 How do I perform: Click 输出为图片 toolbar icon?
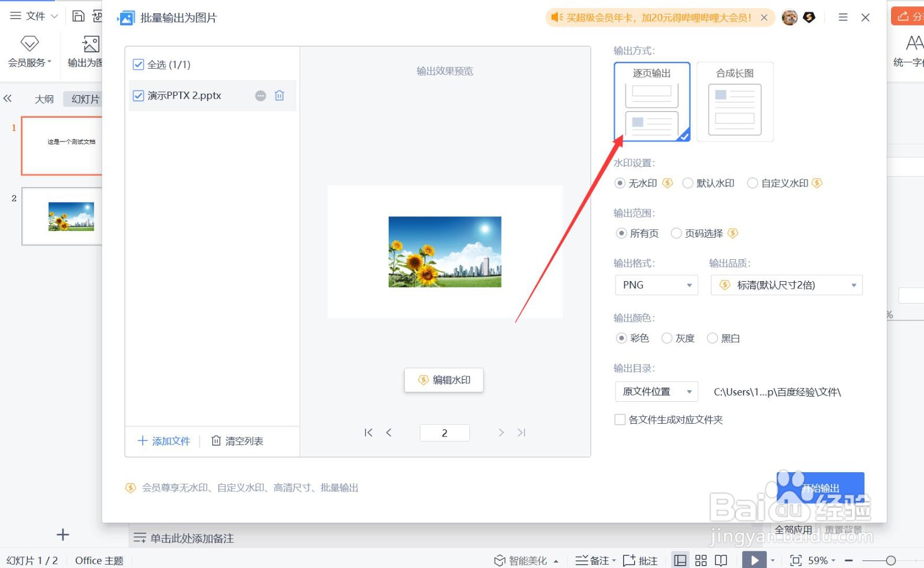pos(91,44)
